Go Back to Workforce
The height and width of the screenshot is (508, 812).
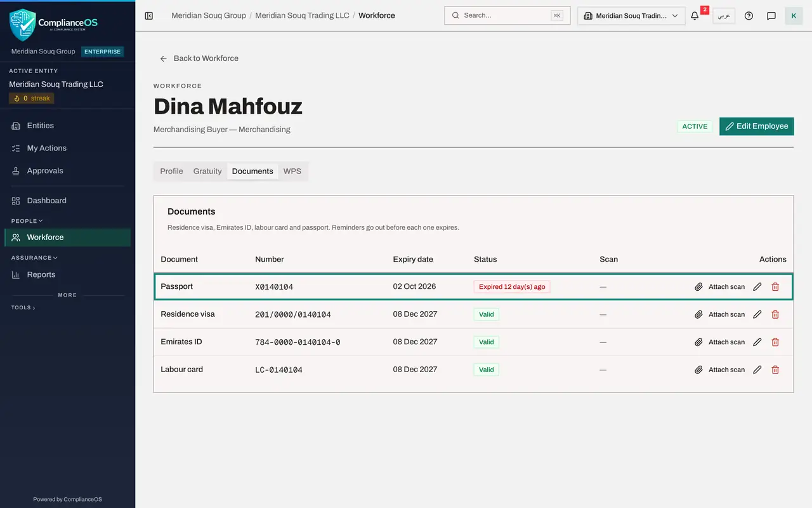199,58
